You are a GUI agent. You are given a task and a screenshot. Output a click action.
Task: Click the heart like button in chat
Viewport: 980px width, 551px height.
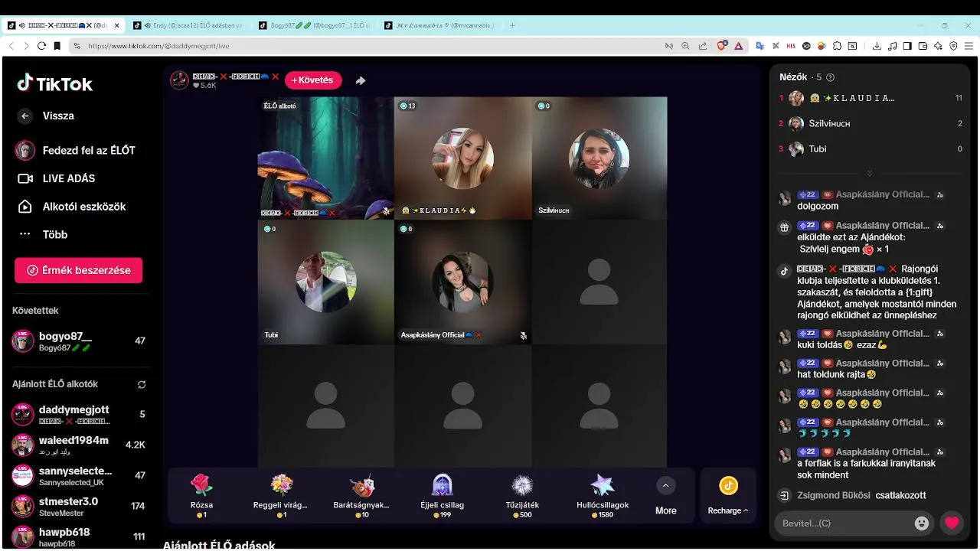(952, 523)
